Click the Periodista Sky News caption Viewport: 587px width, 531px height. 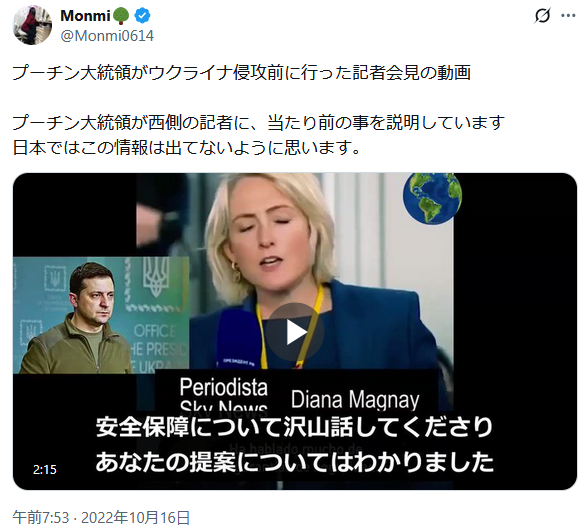[223, 394]
